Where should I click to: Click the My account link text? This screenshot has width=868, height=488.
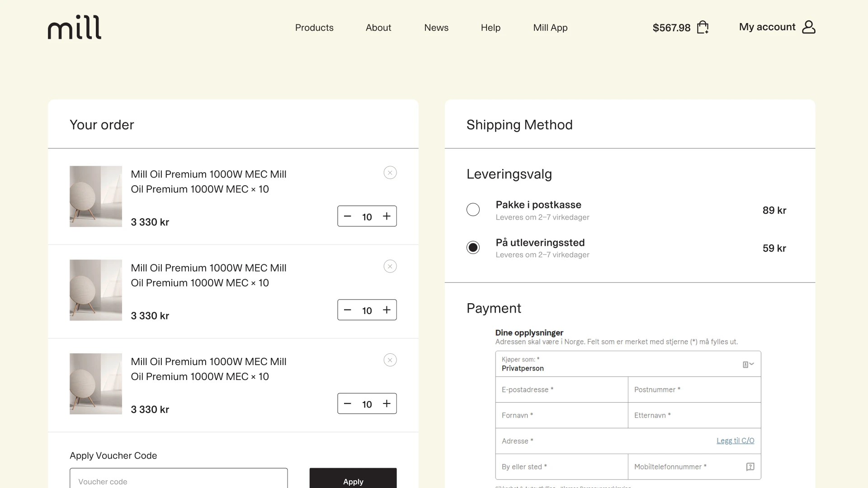[x=767, y=27]
